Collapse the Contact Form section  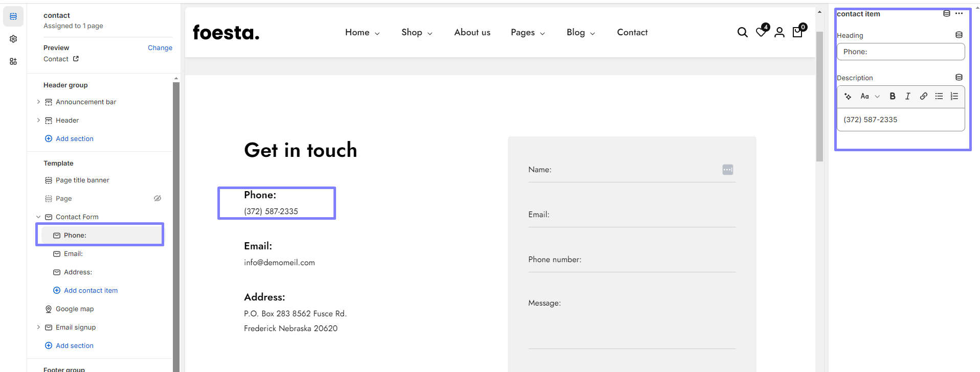38,217
